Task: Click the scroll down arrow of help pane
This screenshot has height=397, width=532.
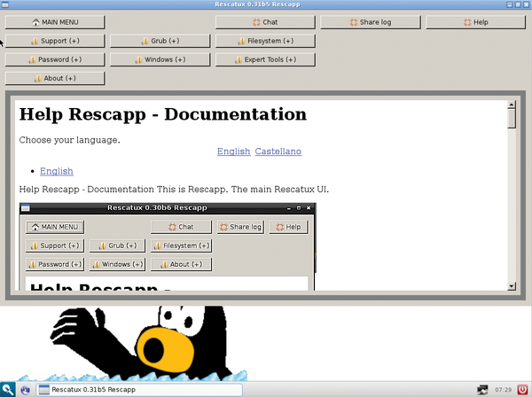Action: pyautogui.click(x=512, y=286)
